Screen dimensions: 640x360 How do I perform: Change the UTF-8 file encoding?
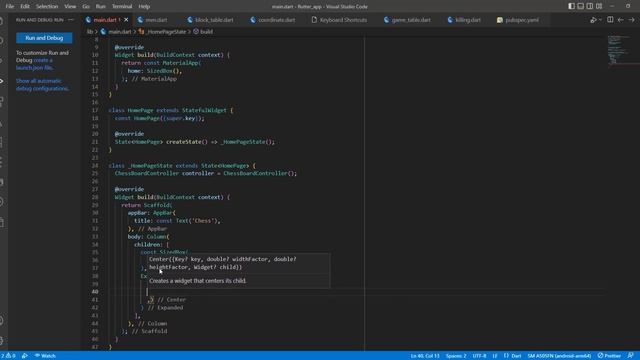pyautogui.click(x=479, y=356)
